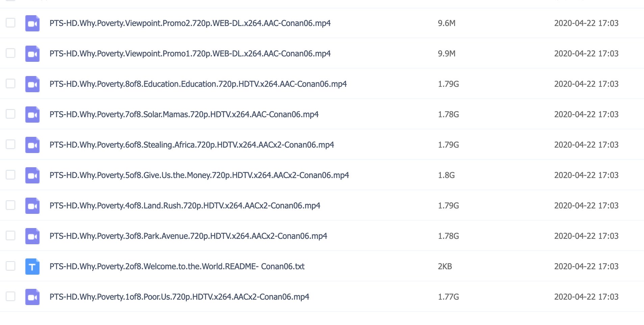Select checkbox for 3of8.Park.Avenue file
644x325 pixels.
tap(10, 235)
